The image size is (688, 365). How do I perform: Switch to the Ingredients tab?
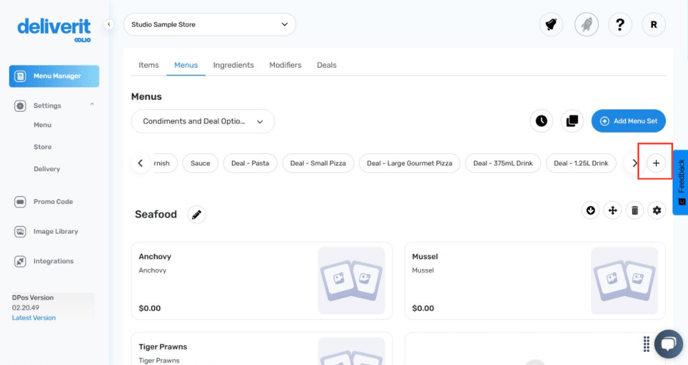pyautogui.click(x=233, y=65)
